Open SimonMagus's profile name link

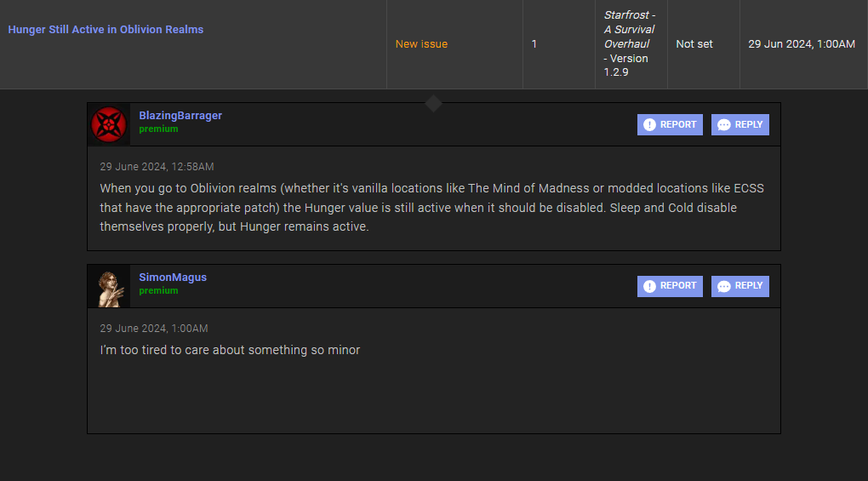click(x=173, y=277)
